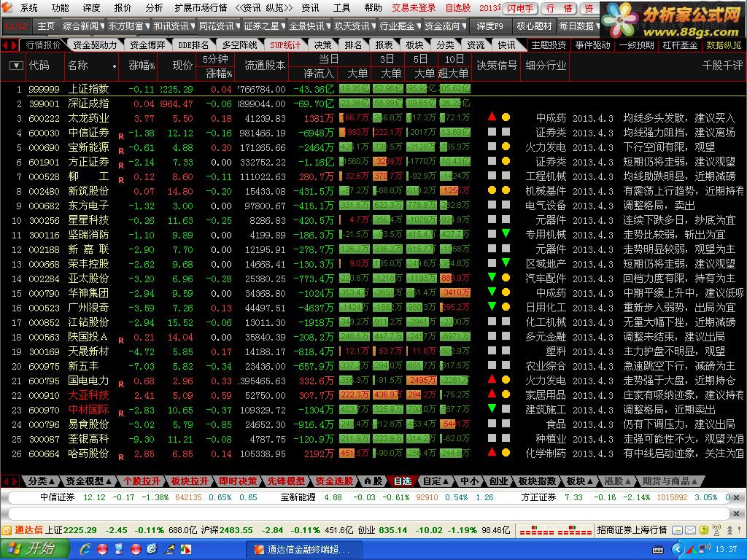Sort by 流通股本 column header
Viewport: 747px width, 560px height.
264,66
